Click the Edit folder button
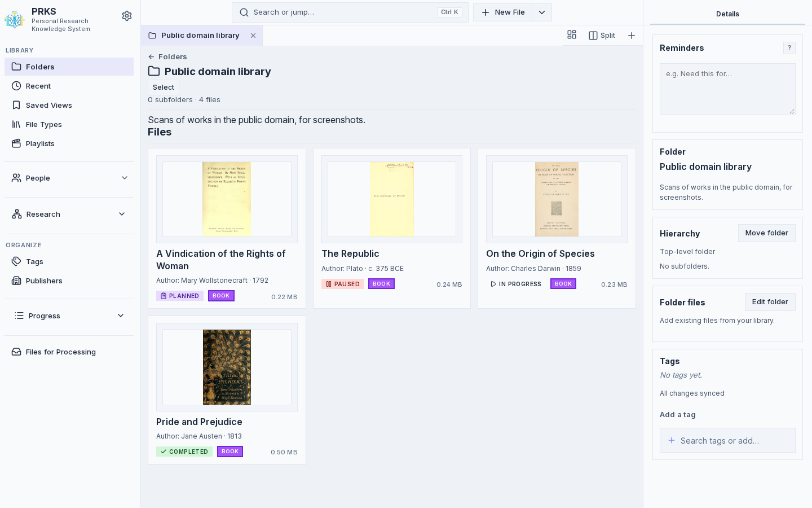This screenshot has height=508, width=812. coord(770,302)
